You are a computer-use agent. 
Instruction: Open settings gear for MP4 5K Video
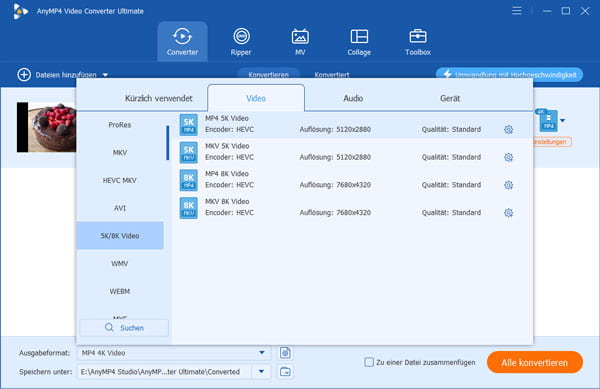(508, 130)
